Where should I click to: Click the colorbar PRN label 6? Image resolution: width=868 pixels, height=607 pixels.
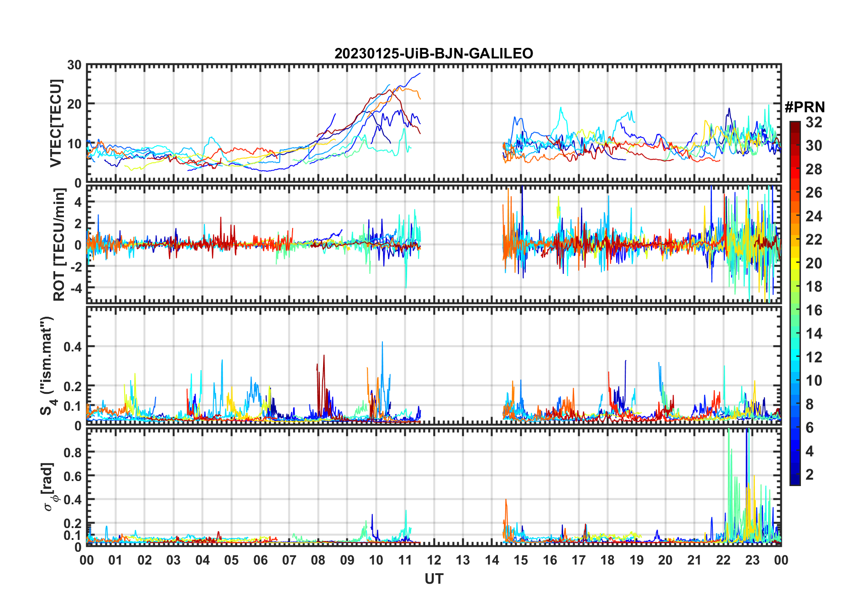[x=810, y=428]
